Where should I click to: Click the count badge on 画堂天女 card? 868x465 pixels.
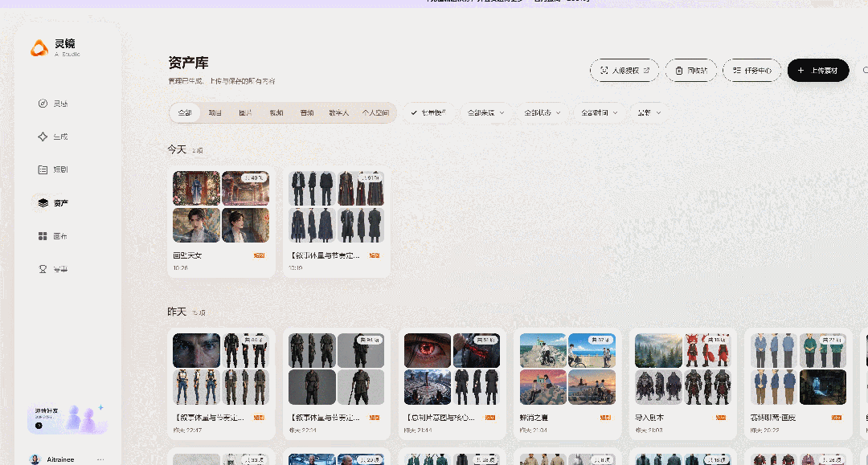[x=254, y=178]
